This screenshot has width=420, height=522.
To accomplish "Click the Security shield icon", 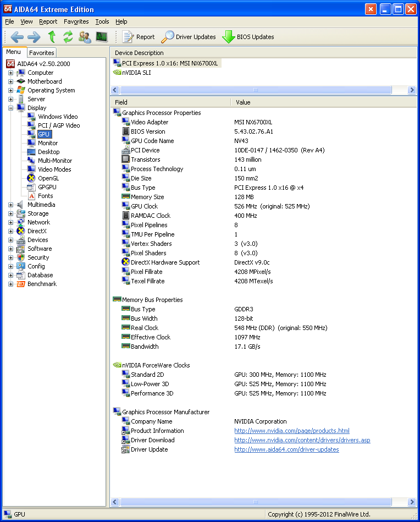I will 21,257.
